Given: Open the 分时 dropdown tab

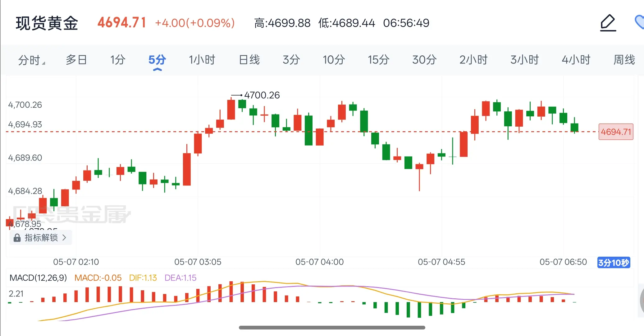Looking at the screenshot, I should [31, 60].
